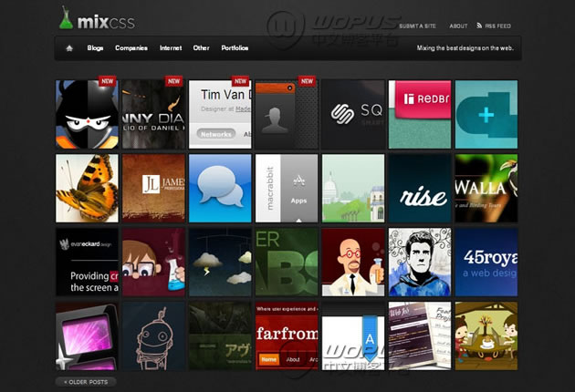Open the robot line drawing thumbnail
Viewport: 575px width, 392px height.
click(152, 335)
